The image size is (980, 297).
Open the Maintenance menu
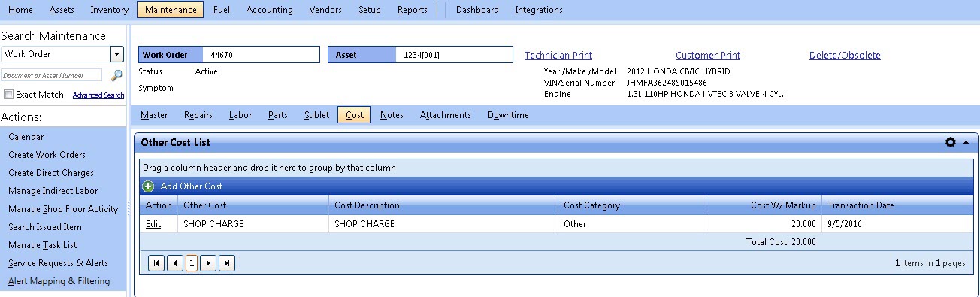[171, 10]
